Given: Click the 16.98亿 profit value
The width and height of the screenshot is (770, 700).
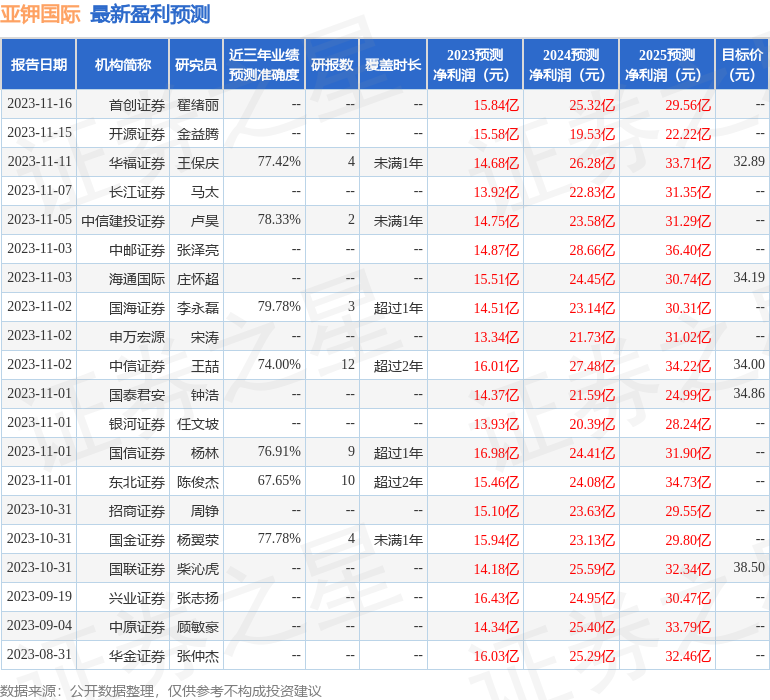Looking at the screenshot, I should pyautogui.click(x=496, y=453).
